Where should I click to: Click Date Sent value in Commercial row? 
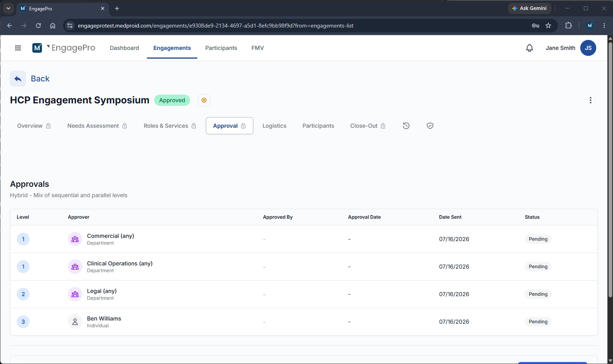click(x=454, y=239)
